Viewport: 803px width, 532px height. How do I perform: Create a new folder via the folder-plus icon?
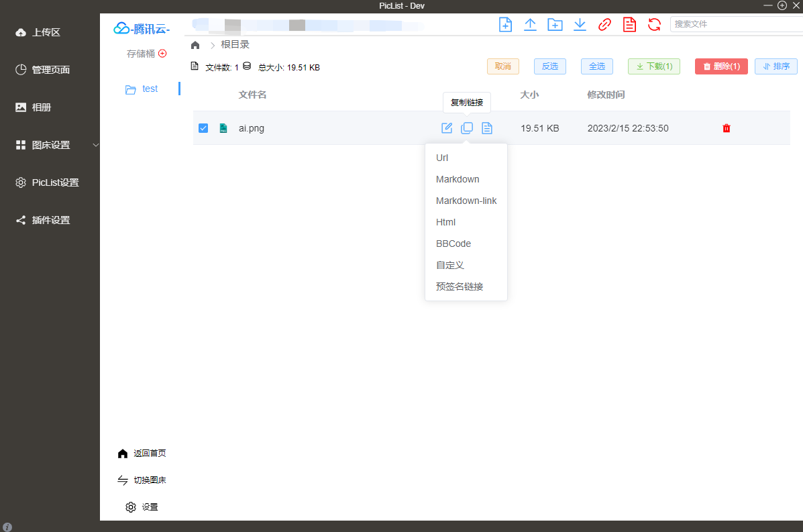click(555, 25)
